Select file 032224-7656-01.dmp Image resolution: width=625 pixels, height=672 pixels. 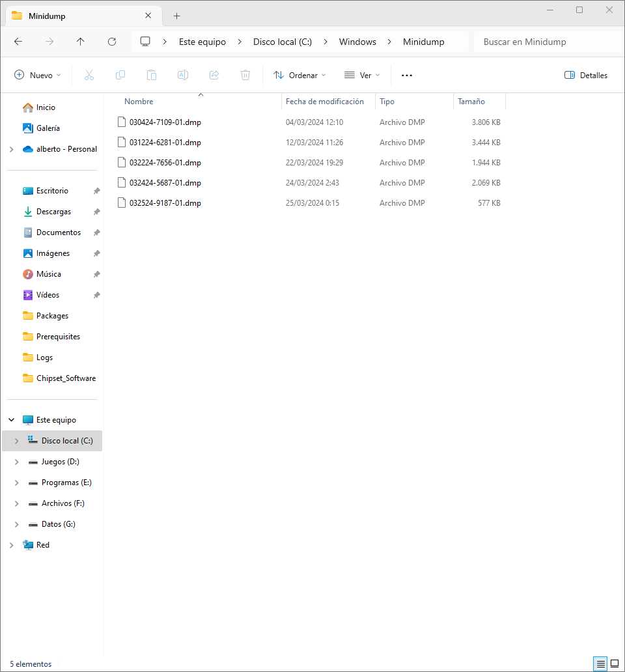tap(165, 162)
